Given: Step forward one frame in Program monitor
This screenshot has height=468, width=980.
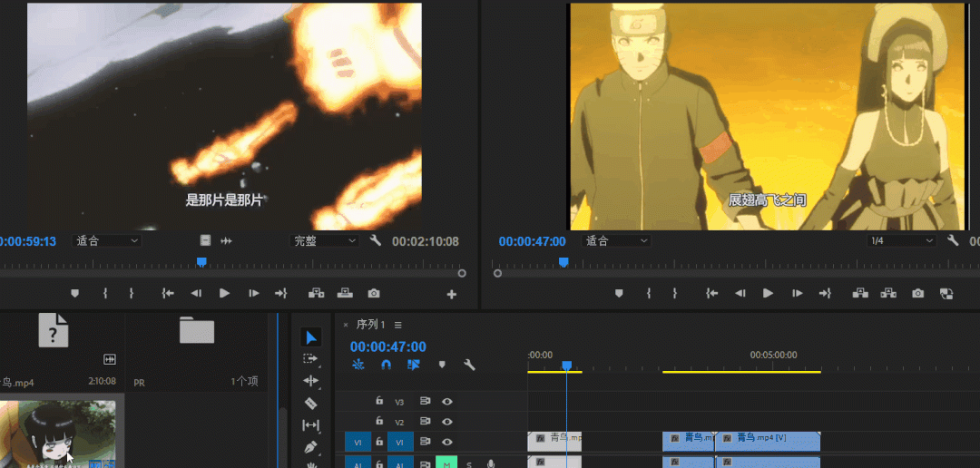Looking at the screenshot, I should coord(798,293).
